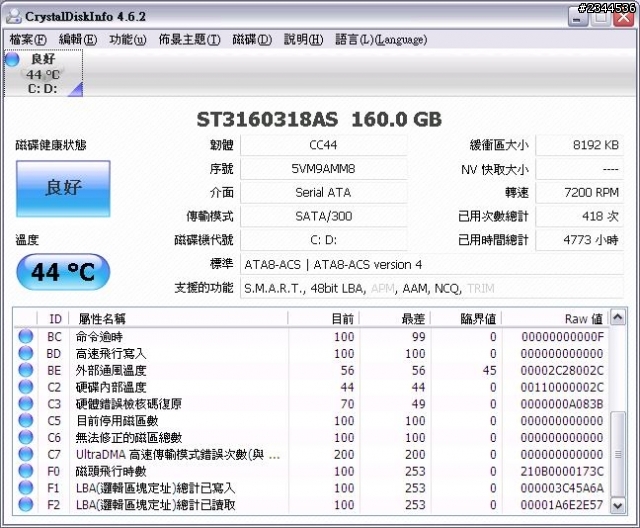This screenshot has height=528, width=640.
Task: Click the firmware field CC44
Action: pos(323,145)
